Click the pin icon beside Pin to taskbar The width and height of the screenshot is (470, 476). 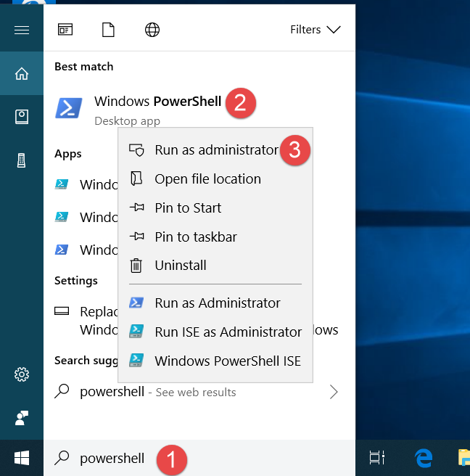(x=137, y=236)
